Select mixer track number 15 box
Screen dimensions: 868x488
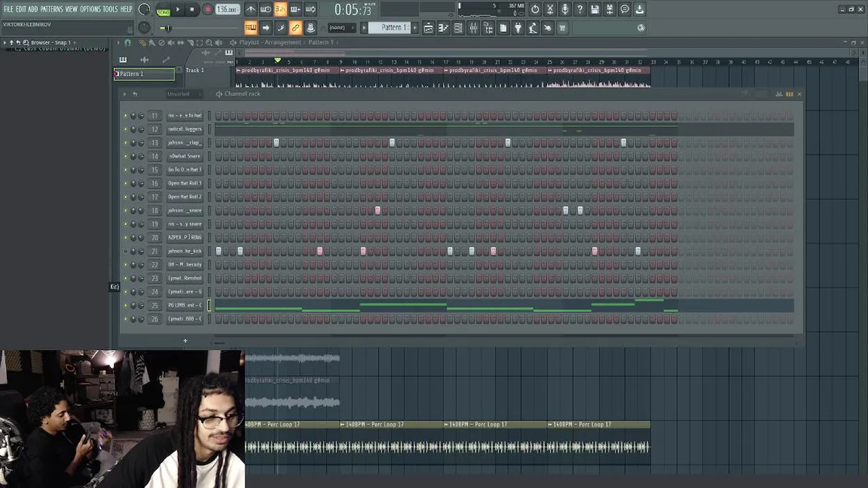click(155, 170)
